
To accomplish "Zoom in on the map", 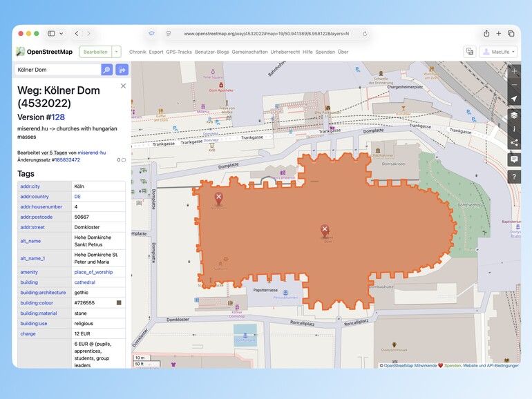I will pos(514,71).
